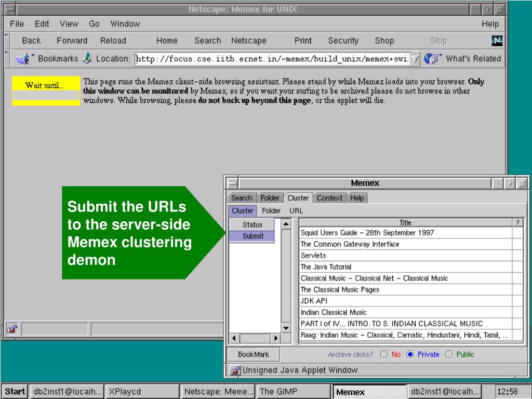The width and height of the screenshot is (532, 399).
Task: Go to the Home page
Action: point(167,41)
